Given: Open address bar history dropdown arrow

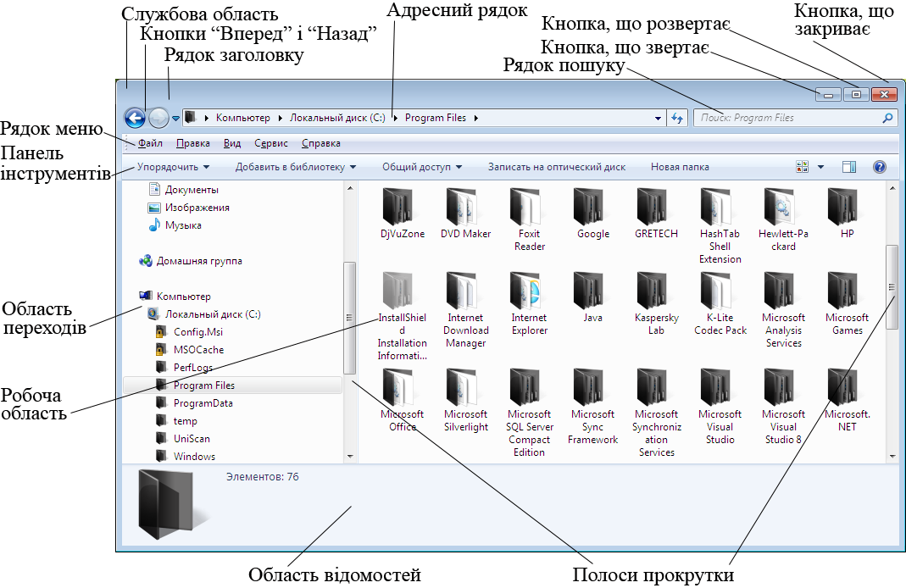Looking at the screenshot, I should pos(658,119).
